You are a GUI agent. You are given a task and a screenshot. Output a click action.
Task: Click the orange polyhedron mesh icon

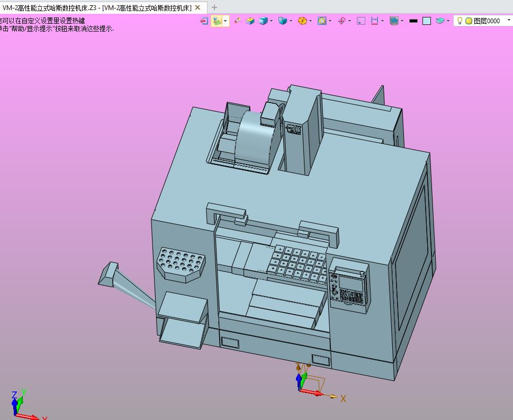pyautogui.click(x=302, y=21)
